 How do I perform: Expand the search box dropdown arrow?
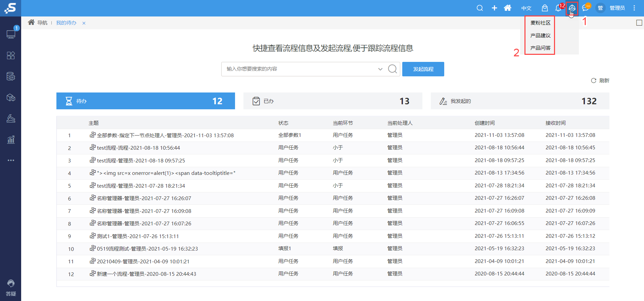[x=380, y=69]
